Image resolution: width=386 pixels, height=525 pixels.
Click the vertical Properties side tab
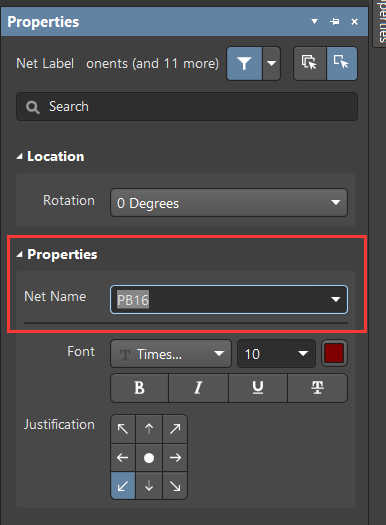[x=380, y=23]
